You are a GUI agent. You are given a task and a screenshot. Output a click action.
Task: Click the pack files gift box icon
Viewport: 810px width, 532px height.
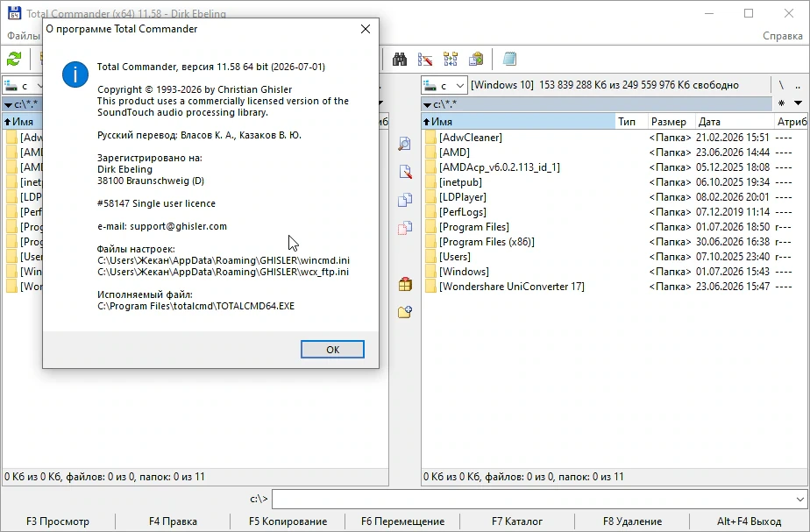[405, 284]
